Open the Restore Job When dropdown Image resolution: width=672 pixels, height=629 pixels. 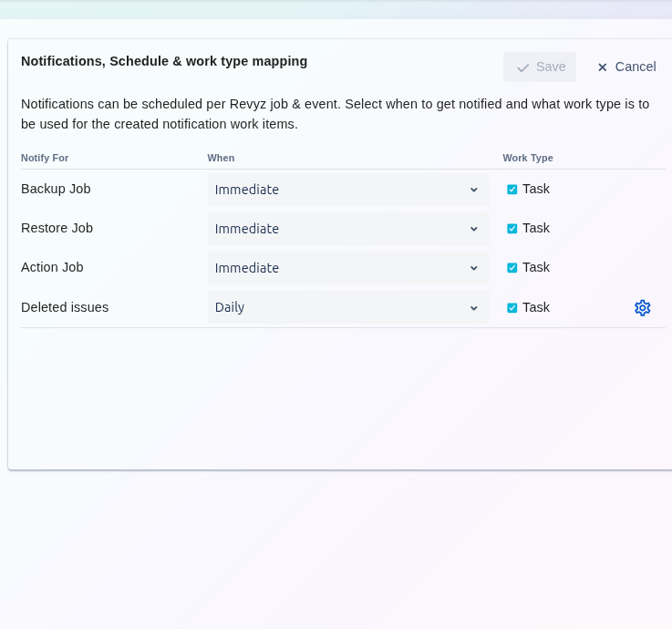(347, 229)
